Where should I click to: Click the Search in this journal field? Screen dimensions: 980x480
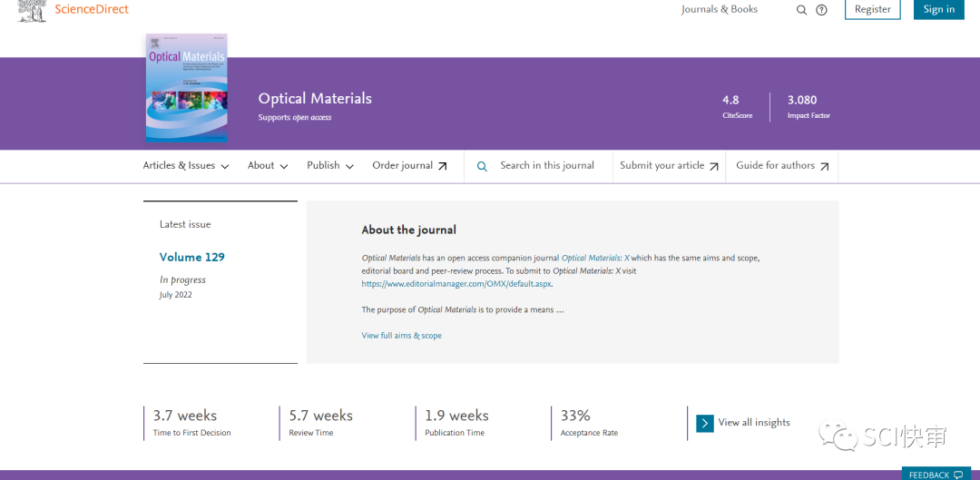pos(547,166)
